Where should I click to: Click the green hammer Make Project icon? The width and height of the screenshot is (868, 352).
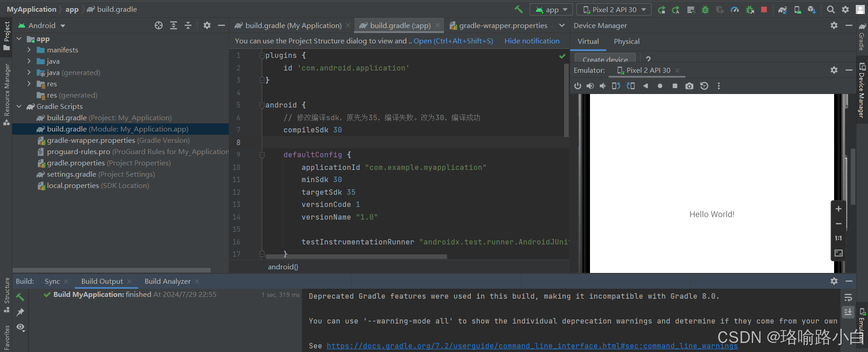tap(519, 9)
